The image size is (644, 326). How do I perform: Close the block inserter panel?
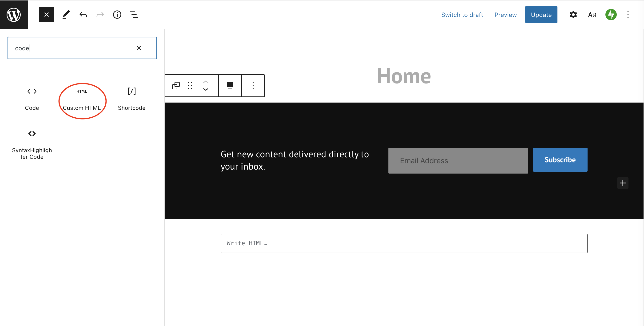click(x=47, y=15)
